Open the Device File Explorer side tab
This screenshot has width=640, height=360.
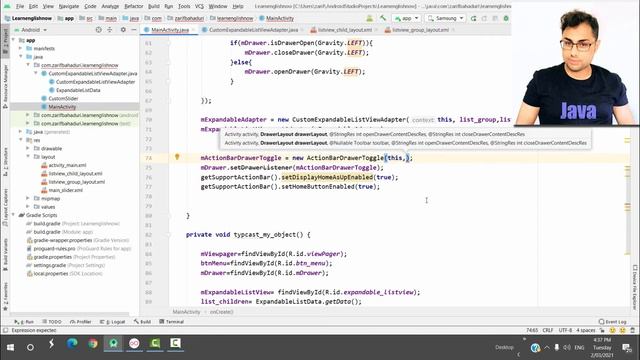[x=635, y=287]
